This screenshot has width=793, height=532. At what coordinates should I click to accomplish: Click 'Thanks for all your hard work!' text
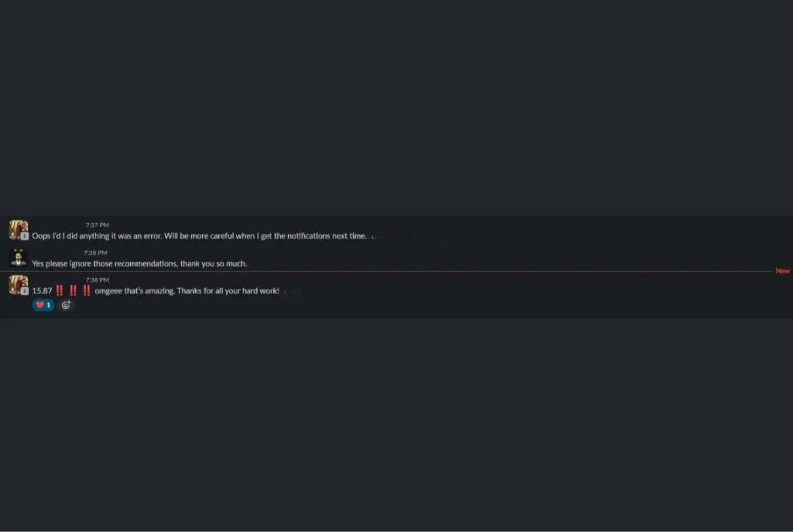(x=228, y=291)
